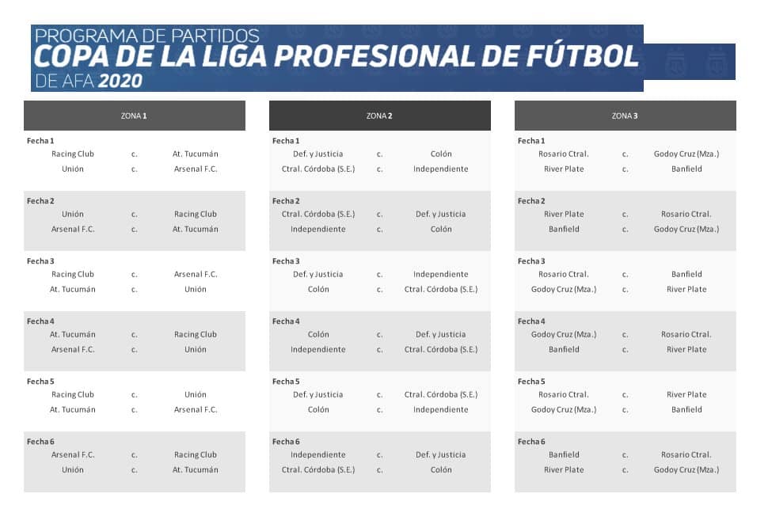
Task: Click Programa de Partidos heading text
Action: [147, 36]
